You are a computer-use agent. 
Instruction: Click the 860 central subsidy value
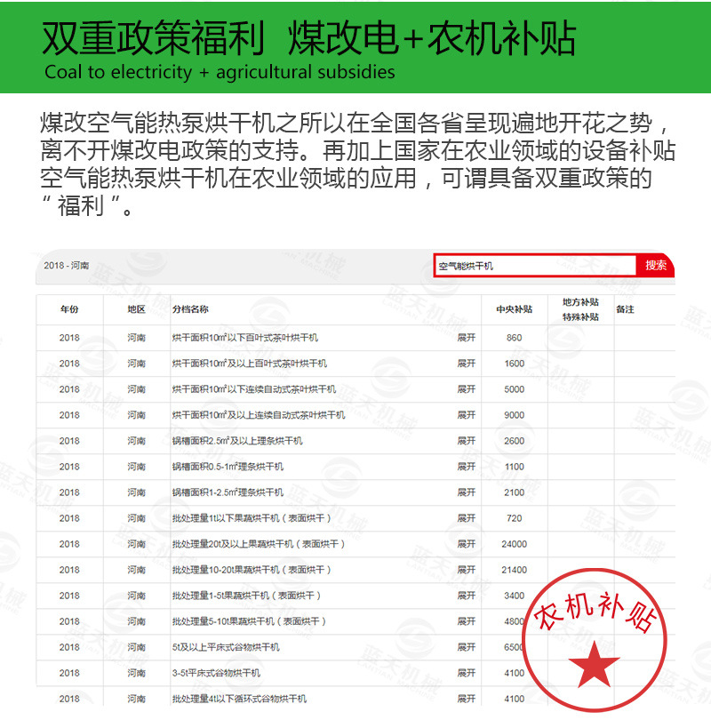[515, 338]
